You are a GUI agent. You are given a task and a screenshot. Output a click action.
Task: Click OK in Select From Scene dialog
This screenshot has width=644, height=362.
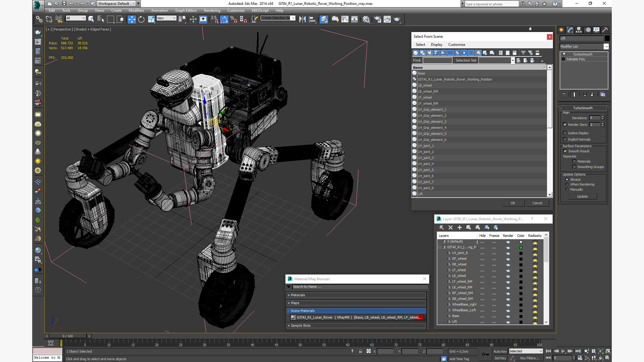point(513,203)
